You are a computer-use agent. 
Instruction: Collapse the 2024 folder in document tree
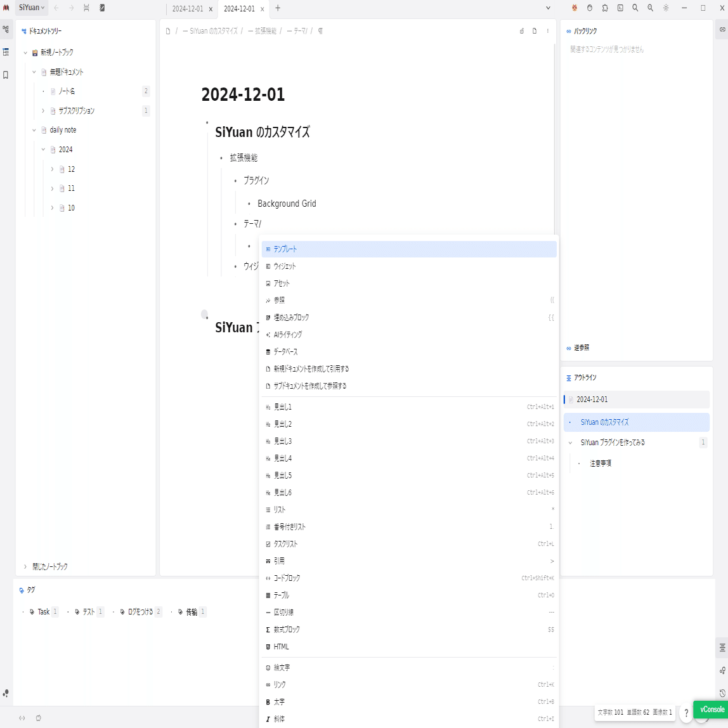click(x=43, y=150)
